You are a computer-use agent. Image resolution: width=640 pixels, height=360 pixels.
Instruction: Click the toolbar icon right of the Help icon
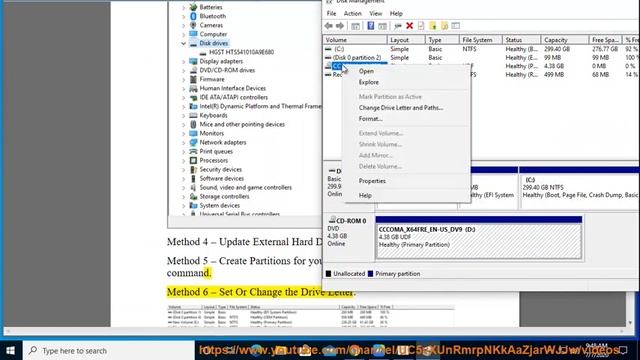pos(382,26)
